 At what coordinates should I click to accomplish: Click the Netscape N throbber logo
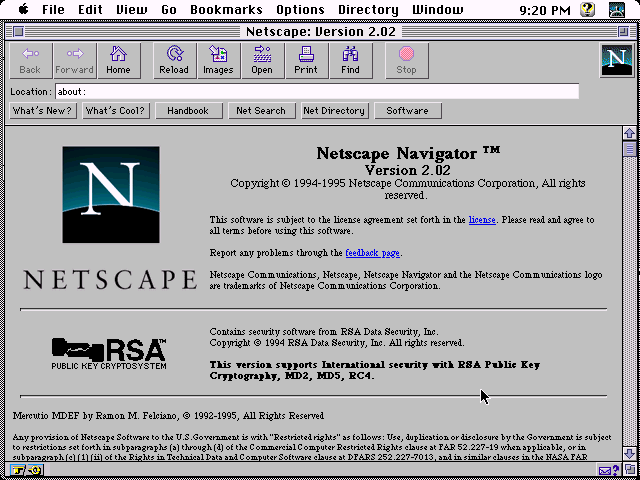616,60
